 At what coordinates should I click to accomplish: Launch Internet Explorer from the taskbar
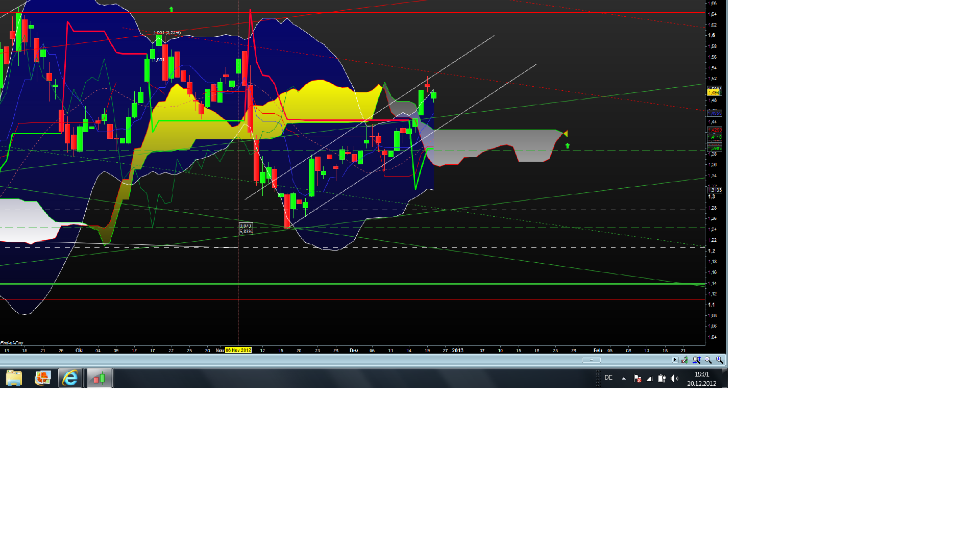coord(70,379)
